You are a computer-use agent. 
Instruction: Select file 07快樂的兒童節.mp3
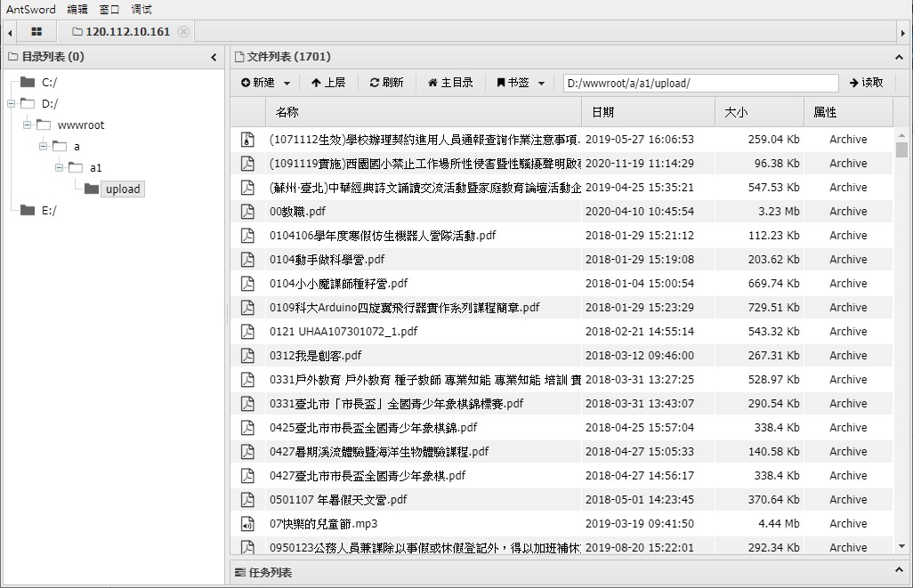click(323, 523)
